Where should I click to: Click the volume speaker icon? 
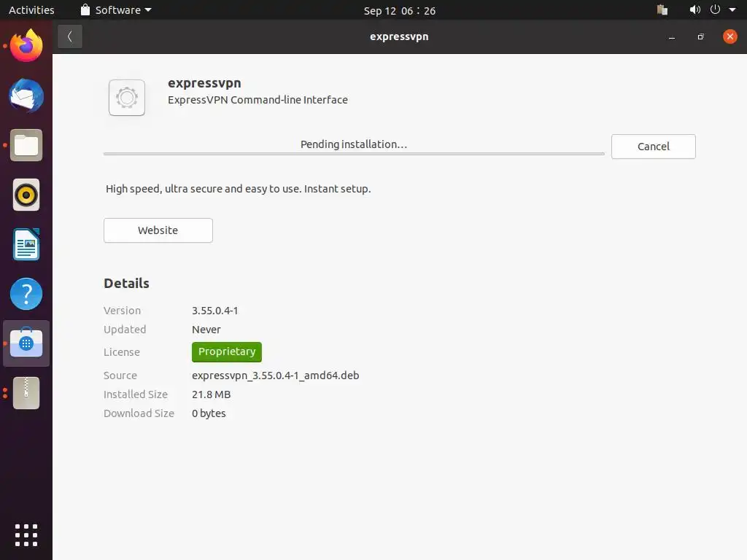tap(695, 10)
